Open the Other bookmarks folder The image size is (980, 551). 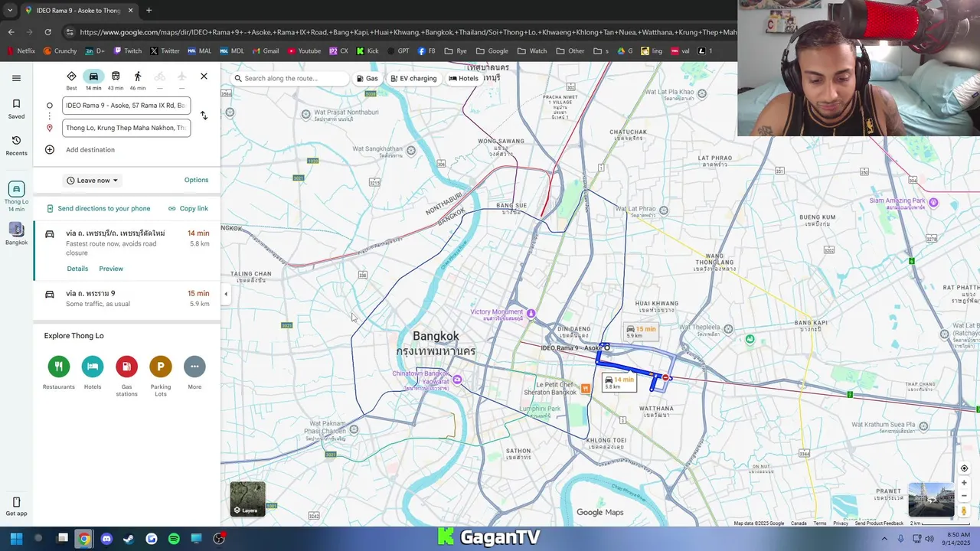pyautogui.click(x=570, y=51)
